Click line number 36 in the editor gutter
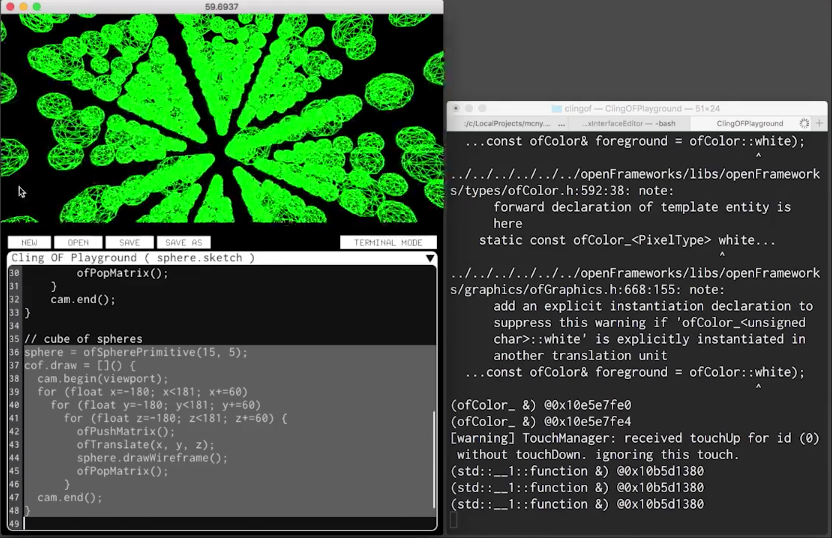Screen dimensions: 832x538 coord(14,352)
